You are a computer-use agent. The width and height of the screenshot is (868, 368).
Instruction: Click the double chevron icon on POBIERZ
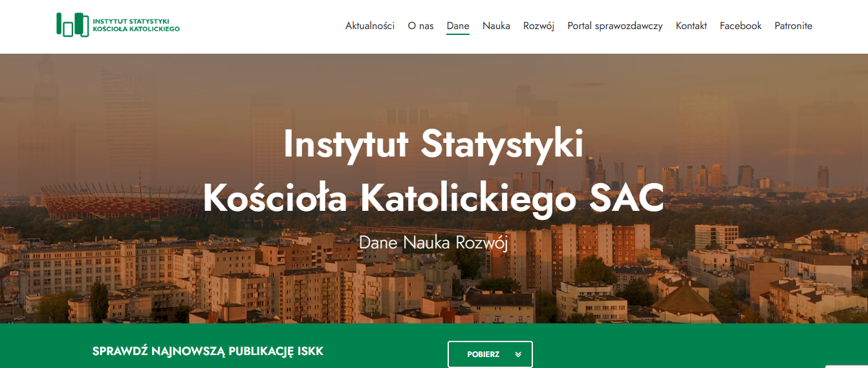point(518,354)
